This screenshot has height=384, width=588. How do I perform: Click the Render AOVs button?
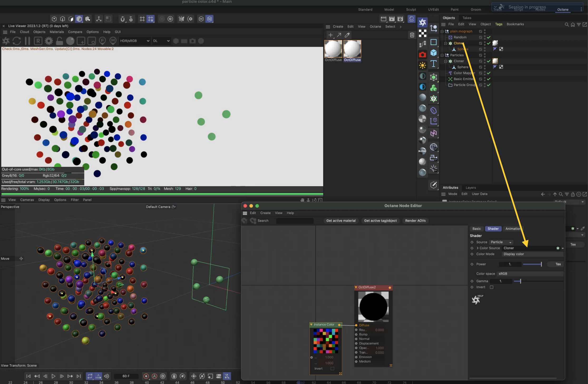click(x=415, y=221)
